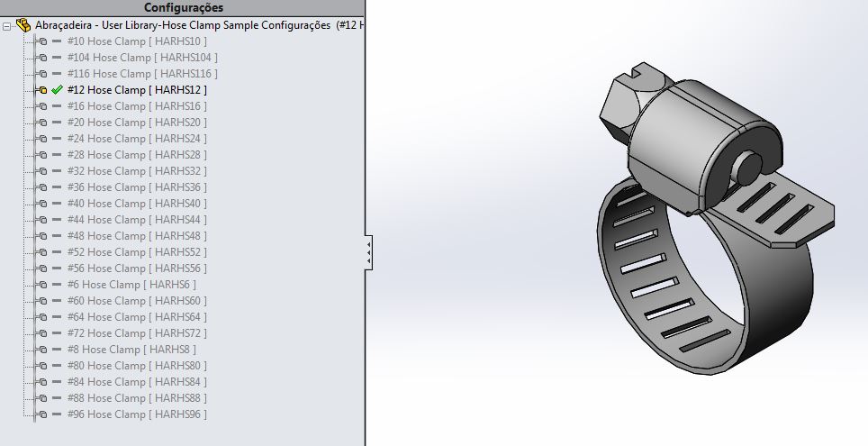Screen dimensions: 868x446
Task: Click configuration icon of #32 Hose Clamp
Action: (42, 170)
